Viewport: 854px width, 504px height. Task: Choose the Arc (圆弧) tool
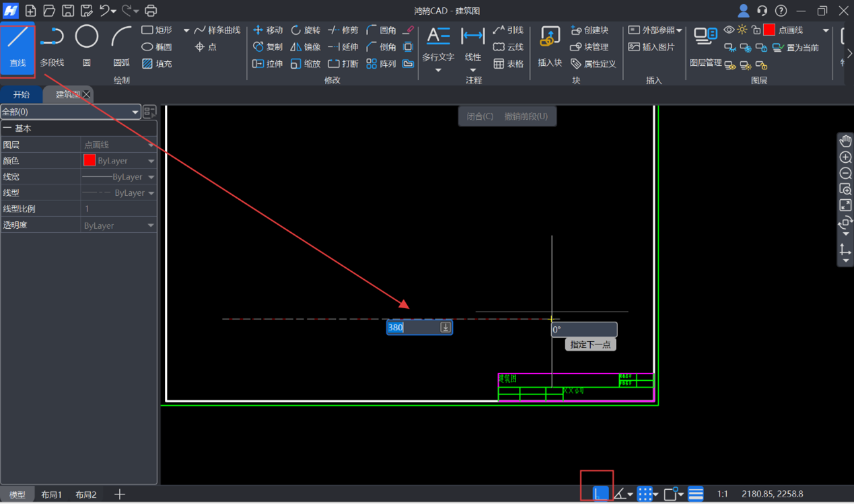point(121,46)
